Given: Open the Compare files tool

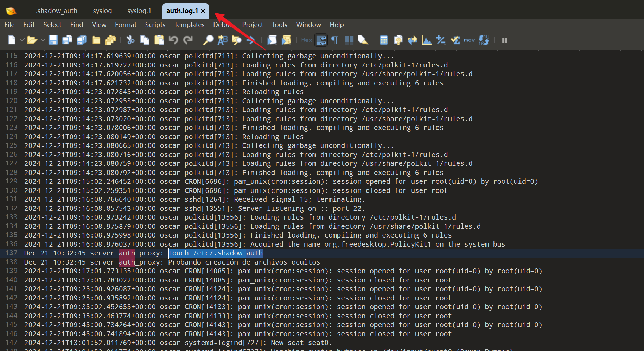Looking at the screenshot, I should click(x=413, y=40).
